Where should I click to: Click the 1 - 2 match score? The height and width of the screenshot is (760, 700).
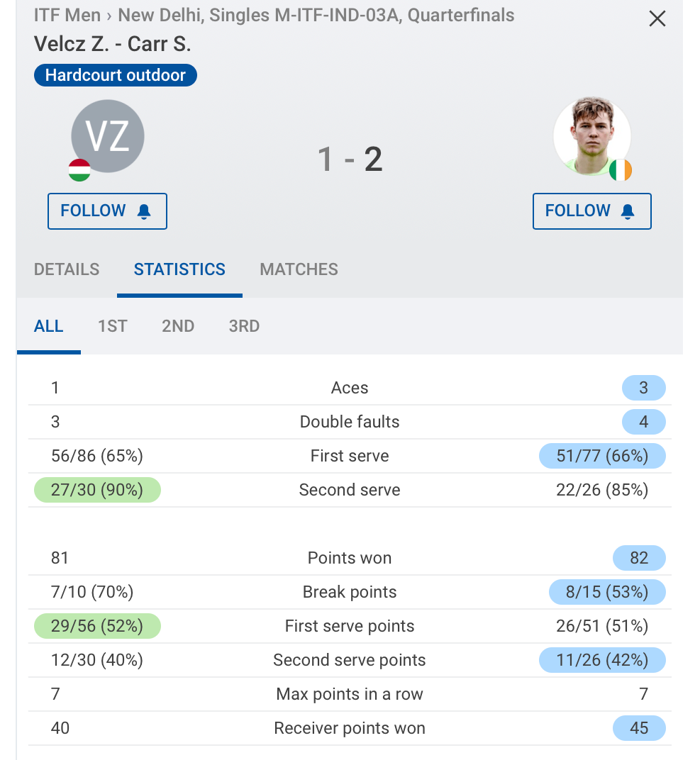point(350,159)
